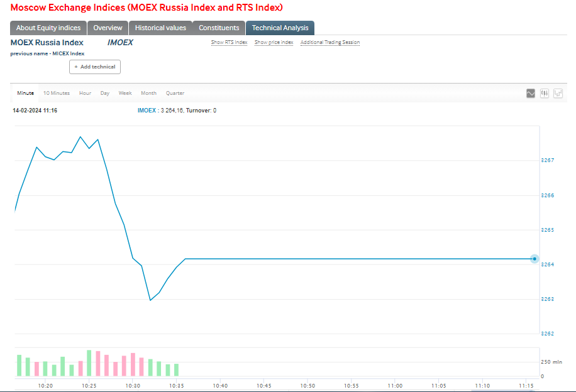This screenshot has width=576, height=392.
Task: Toggle Show RTS Index link
Action: (x=229, y=43)
